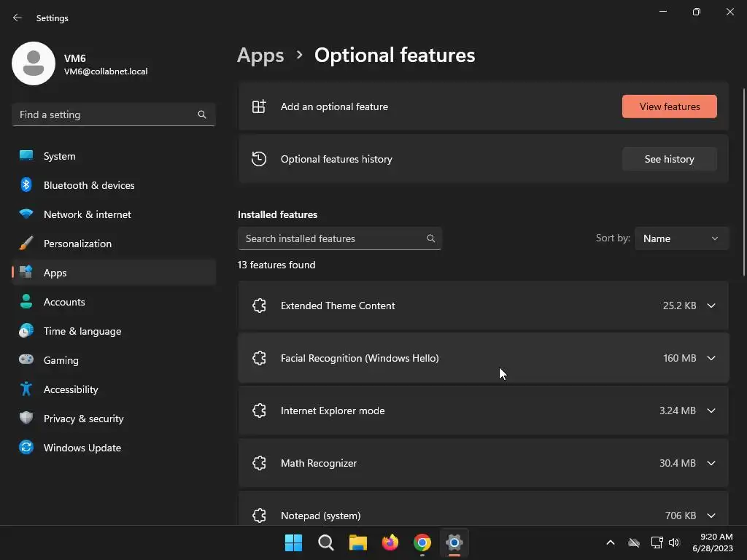The image size is (747, 560).
Task: Click the Gaming controller icon
Action: (26, 360)
